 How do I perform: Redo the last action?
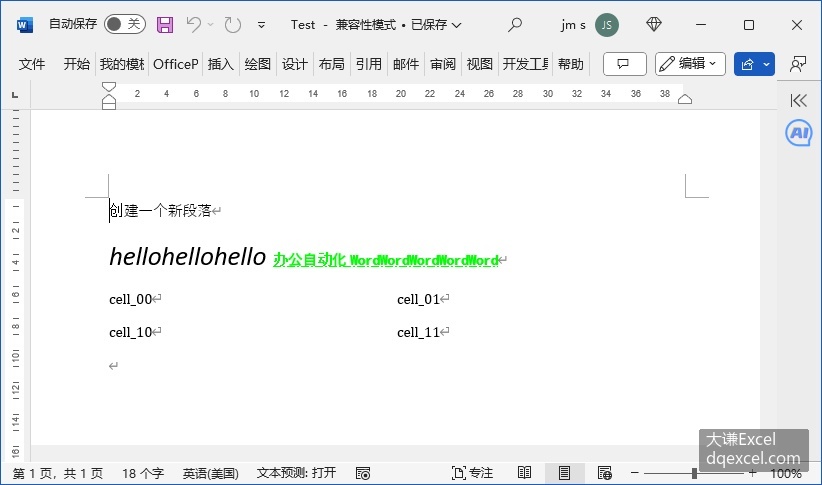coord(232,25)
